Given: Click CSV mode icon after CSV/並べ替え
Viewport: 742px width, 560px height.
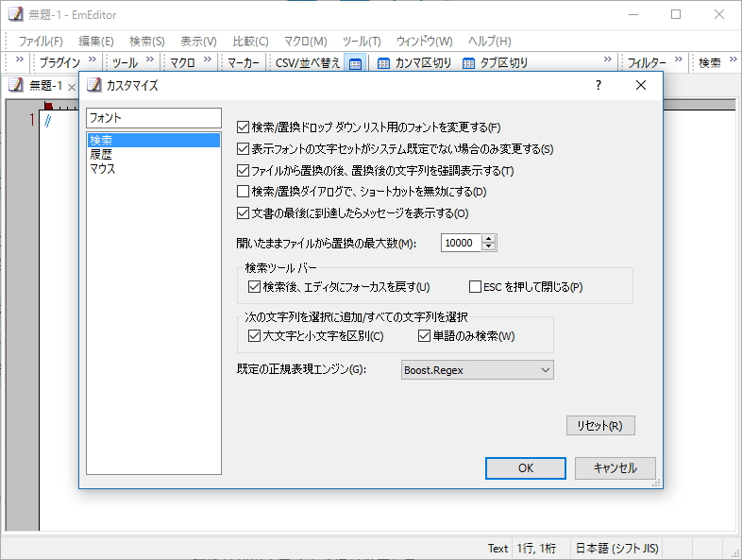Looking at the screenshot, I should 355,63.
